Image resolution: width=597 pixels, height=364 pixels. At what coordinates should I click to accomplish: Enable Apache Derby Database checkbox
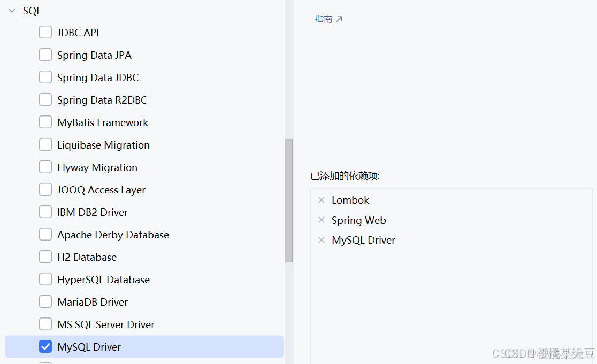(x=45, y=234)
